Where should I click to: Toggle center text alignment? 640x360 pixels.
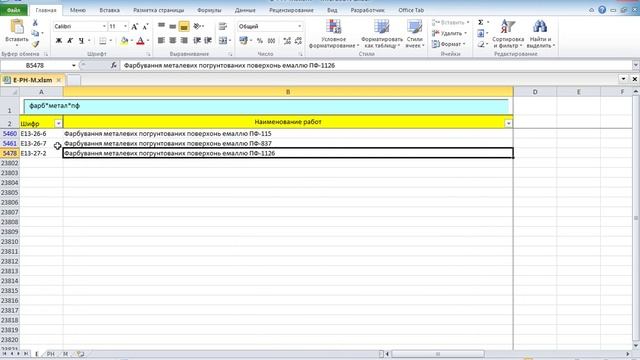tap(173, 40)
